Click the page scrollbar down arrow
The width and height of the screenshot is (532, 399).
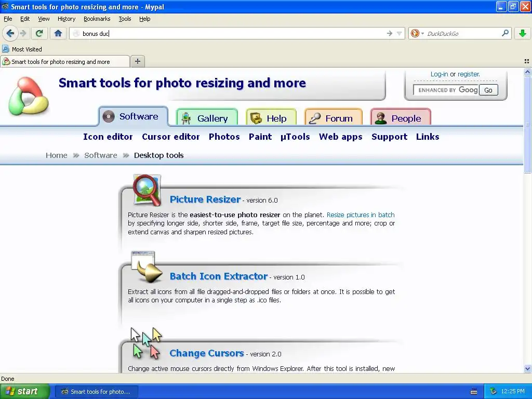click(527, 369)
